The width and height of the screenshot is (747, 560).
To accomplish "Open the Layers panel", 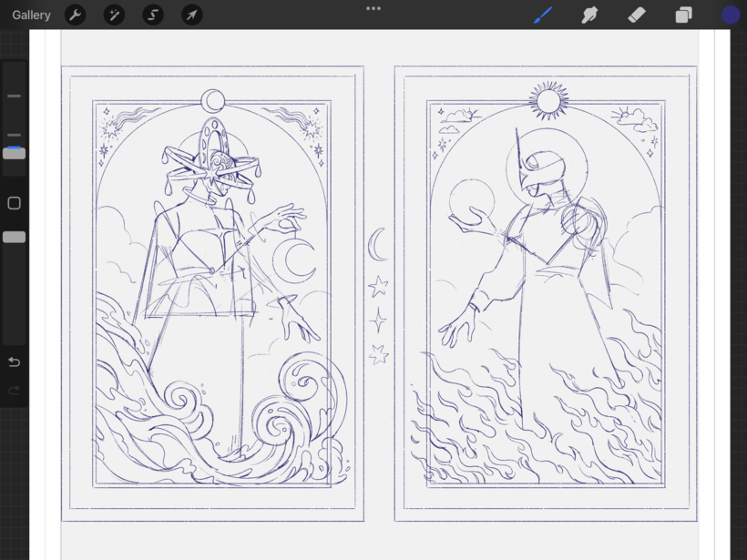I will pyautogui.click(x=683, y=15).
